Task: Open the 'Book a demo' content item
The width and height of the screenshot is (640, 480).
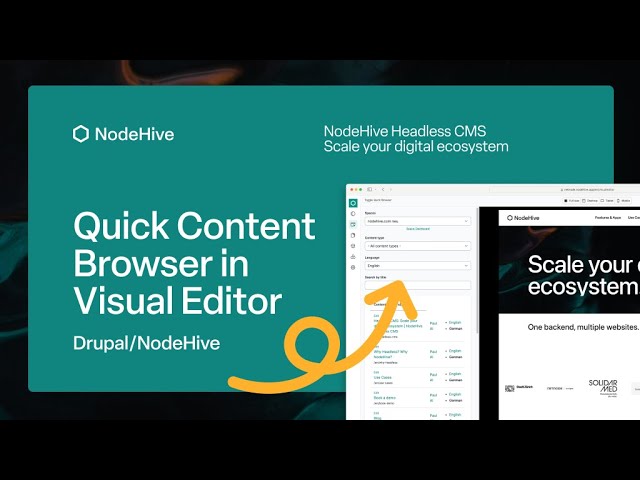Action: [384, 398]
